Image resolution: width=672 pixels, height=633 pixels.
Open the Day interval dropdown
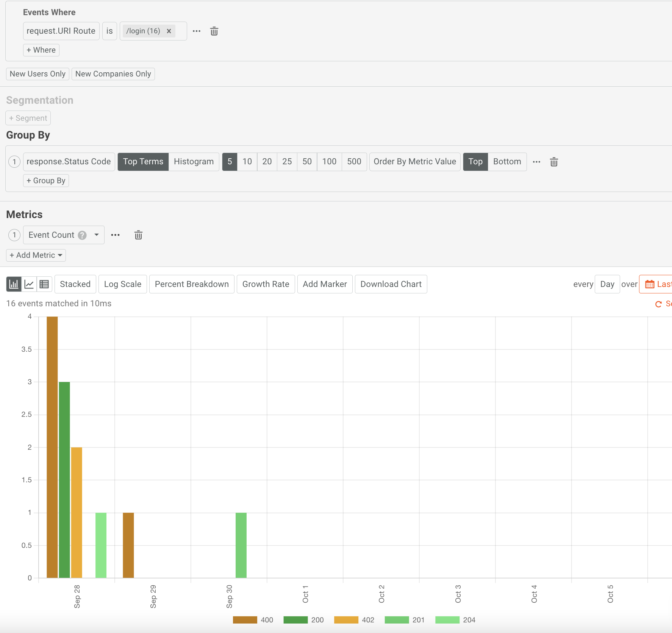[607, 284]
